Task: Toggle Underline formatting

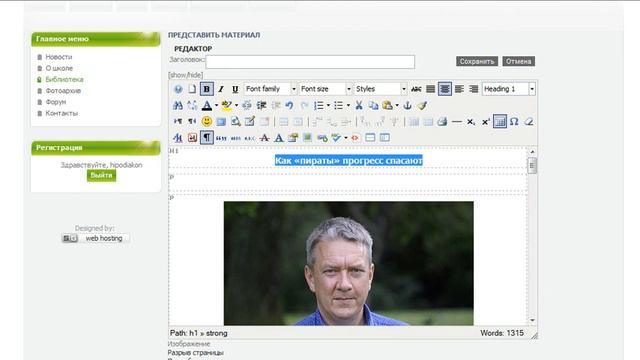Action: [235, 89]
